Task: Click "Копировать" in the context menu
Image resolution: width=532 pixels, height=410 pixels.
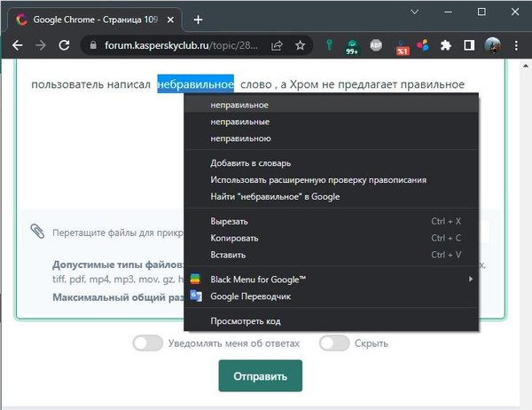Action: click(234, 238)
